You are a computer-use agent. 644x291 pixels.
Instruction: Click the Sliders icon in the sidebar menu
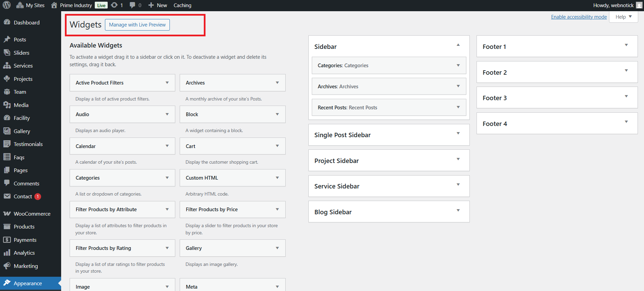[7, 53]
